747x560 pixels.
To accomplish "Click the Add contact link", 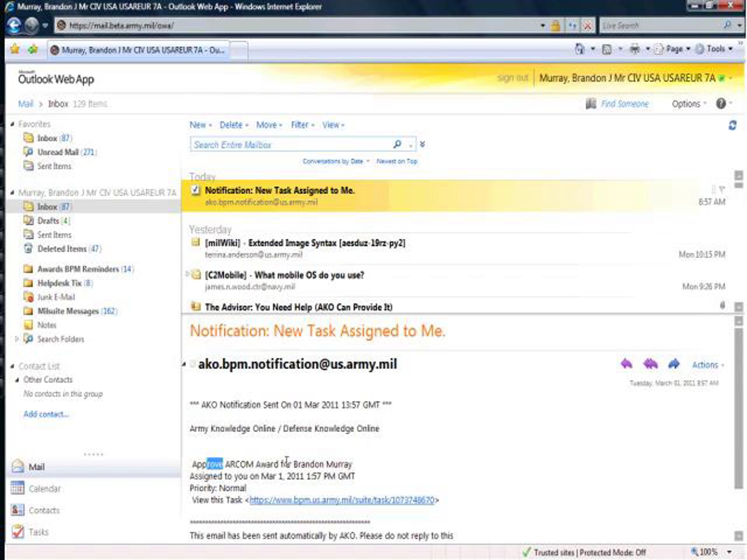I will tap(46, 414).
